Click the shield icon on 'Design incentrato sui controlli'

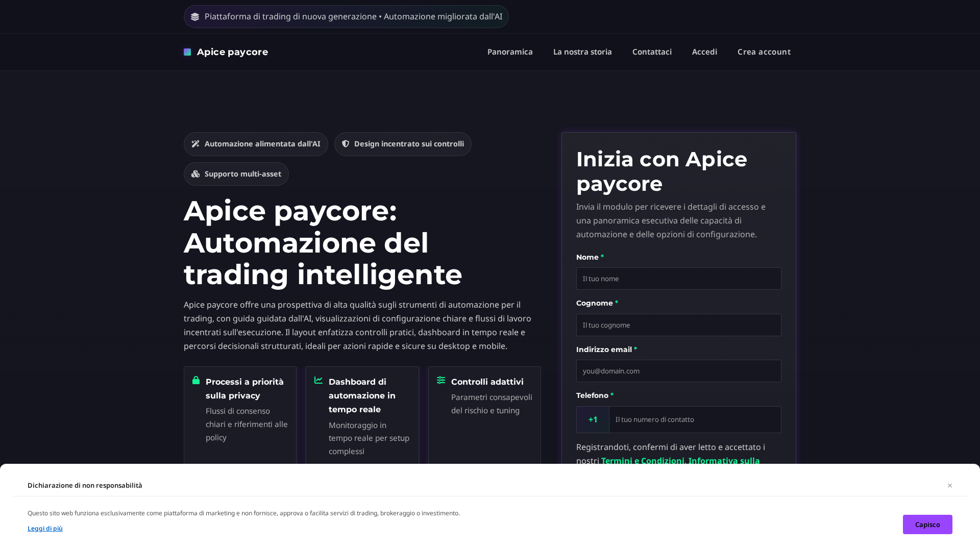click(x=346, y=144)
